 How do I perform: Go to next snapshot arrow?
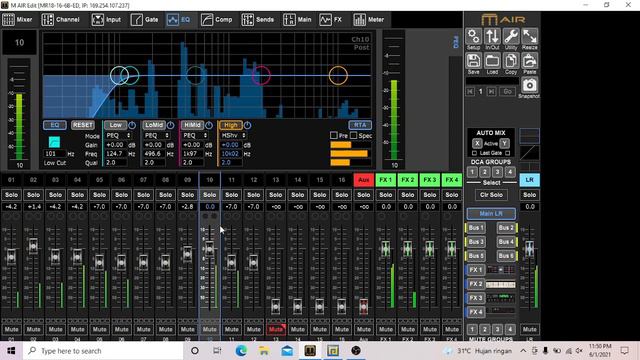pos(492,91)
